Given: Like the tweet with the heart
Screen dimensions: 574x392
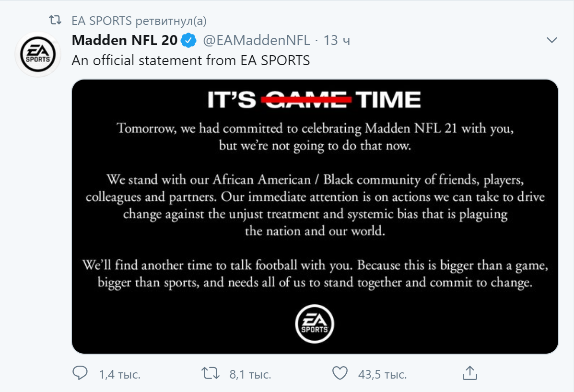Looking at the screenshot, I should coord(340,373).
